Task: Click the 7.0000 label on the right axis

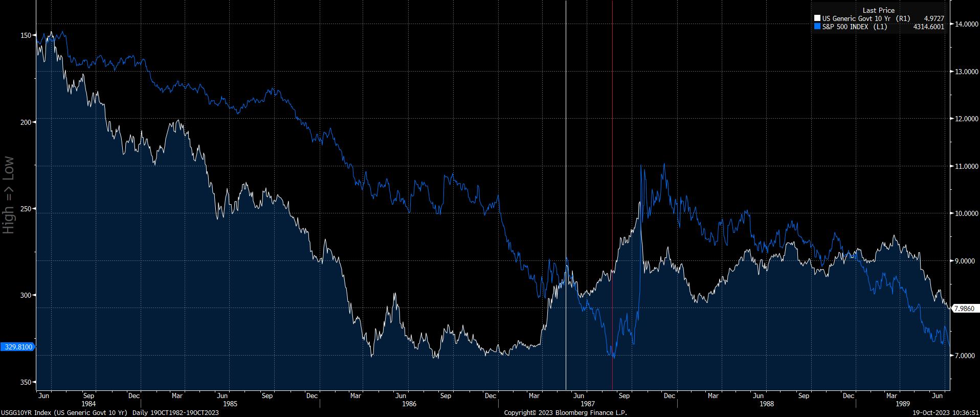Action: (966, 356)
